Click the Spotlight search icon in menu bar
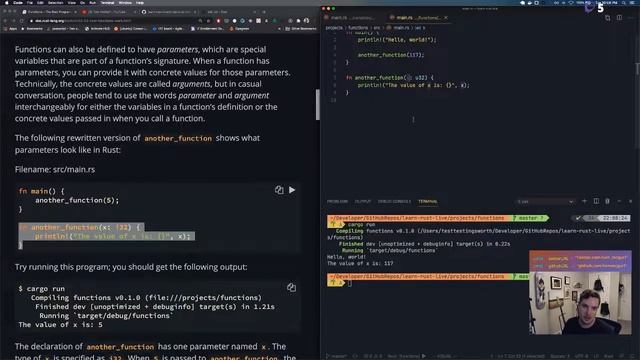 623,3
